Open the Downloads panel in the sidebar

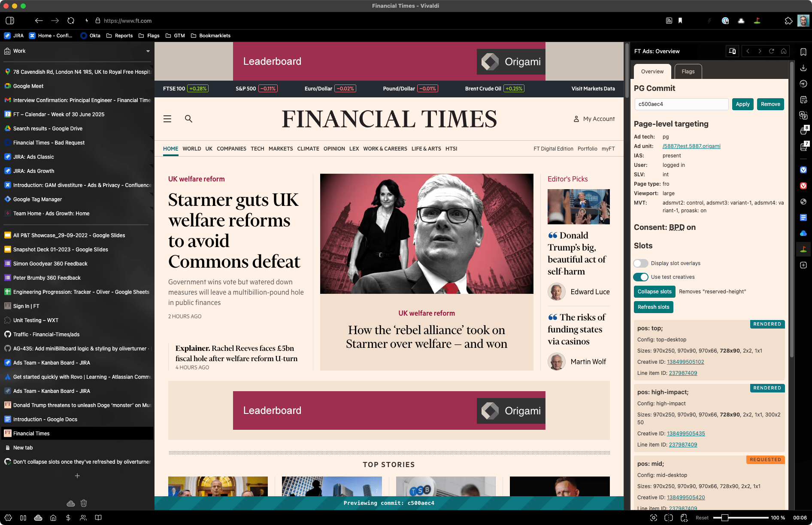coord(803,68)
